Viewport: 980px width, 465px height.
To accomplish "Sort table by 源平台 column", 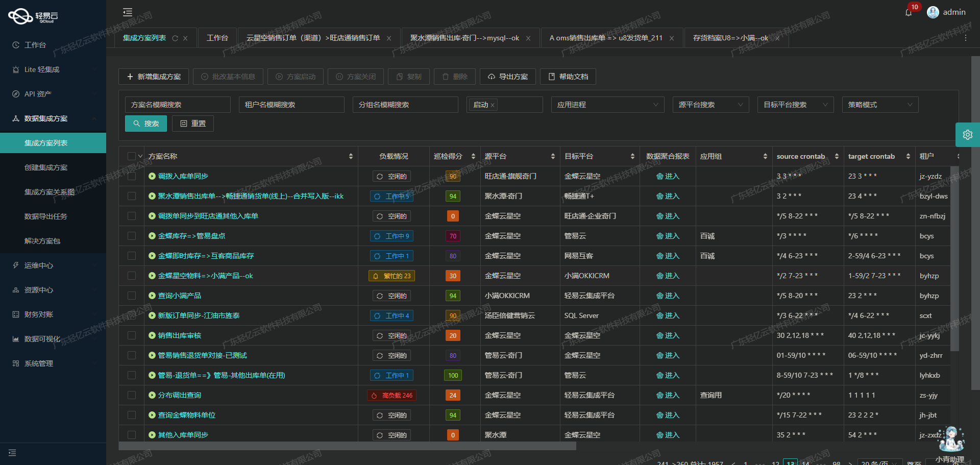I will point(553,156).
